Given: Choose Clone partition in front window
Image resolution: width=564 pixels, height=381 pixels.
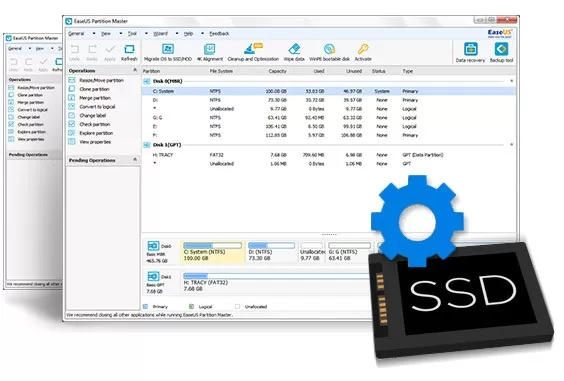Looking at the screenshot, I should tap(89, 89).
